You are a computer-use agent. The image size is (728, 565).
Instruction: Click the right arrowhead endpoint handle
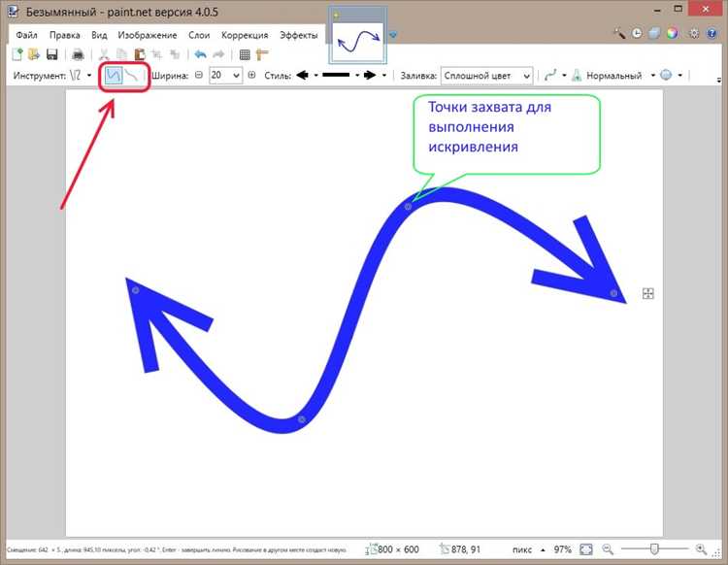(613, 293)
